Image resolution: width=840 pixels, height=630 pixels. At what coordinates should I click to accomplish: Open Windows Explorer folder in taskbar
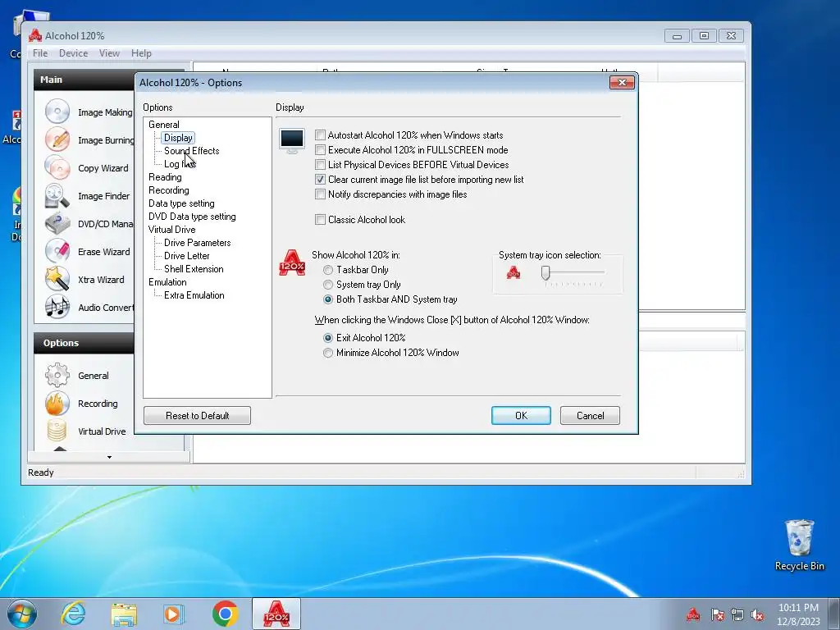pos(124,614)
